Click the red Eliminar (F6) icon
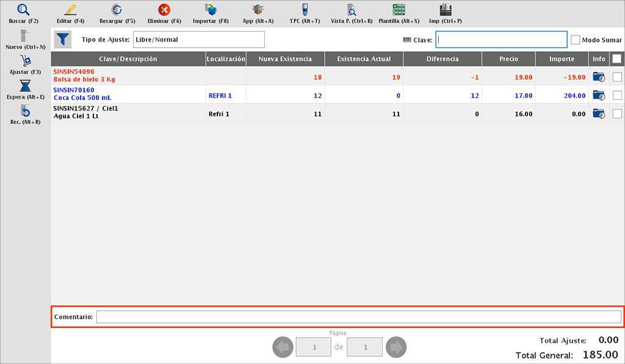 coord(164,10)
